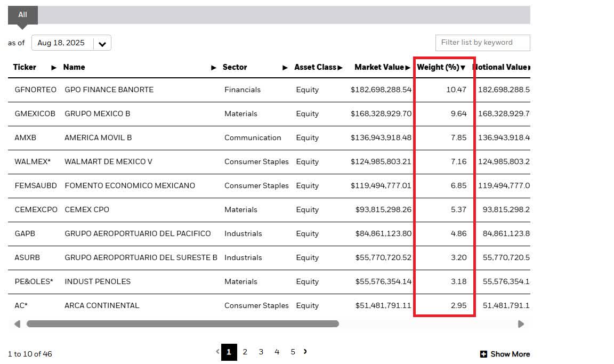Go to page 4
Screen dimensions: 614x364
coord(277,352)
